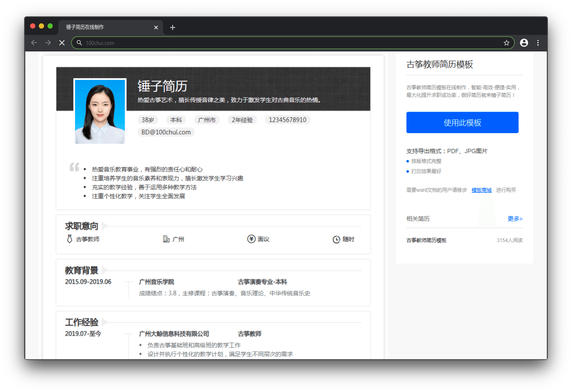This screenshot has height=392, width=572.
Task: Open the user profile avatar icon
Action: [524, 43]
